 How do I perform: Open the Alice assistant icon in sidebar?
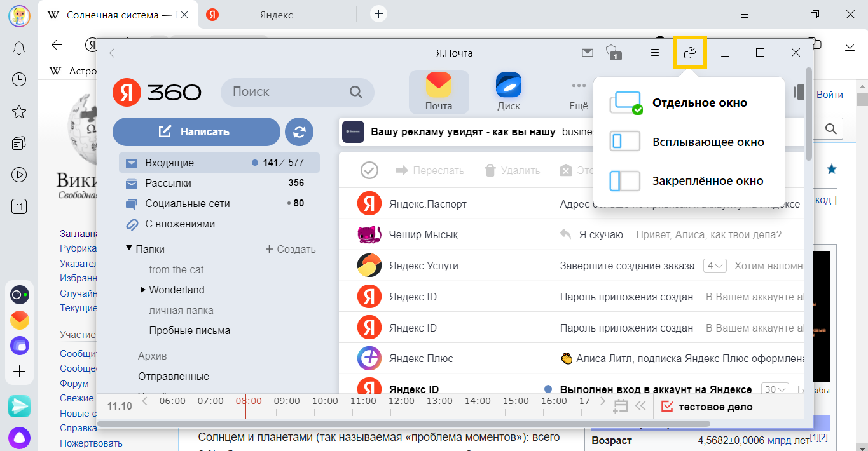(x=19, y=438)
